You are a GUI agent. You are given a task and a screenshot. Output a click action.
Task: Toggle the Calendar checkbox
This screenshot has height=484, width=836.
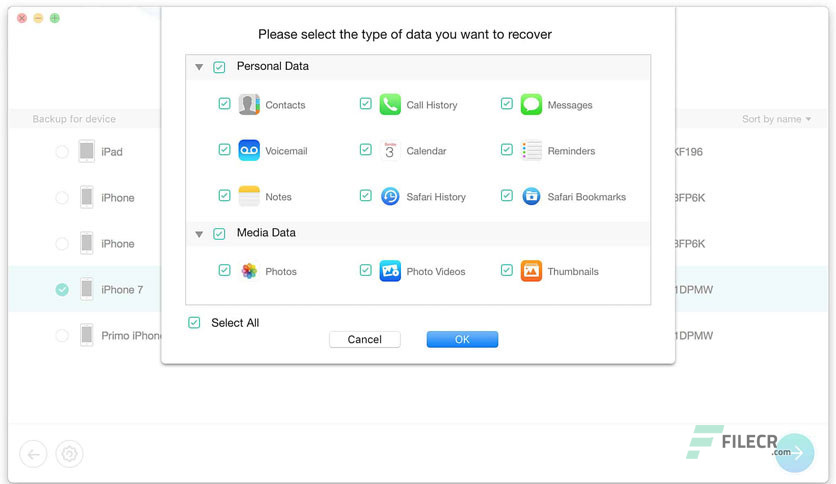(x=365, y=149)
